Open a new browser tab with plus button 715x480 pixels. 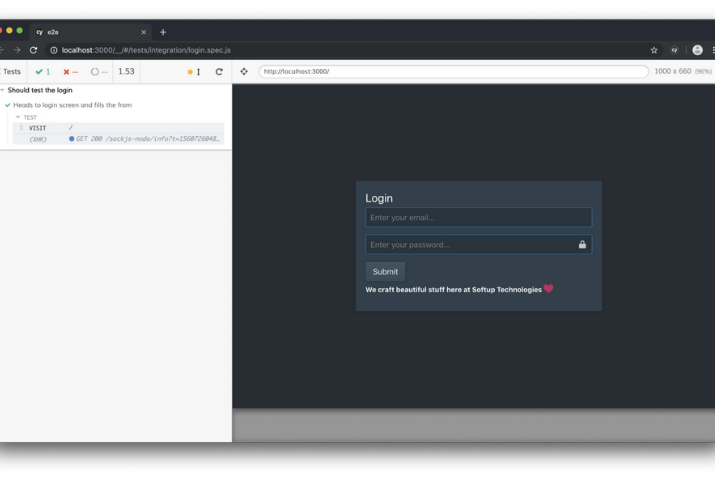[x=163, y=32]
